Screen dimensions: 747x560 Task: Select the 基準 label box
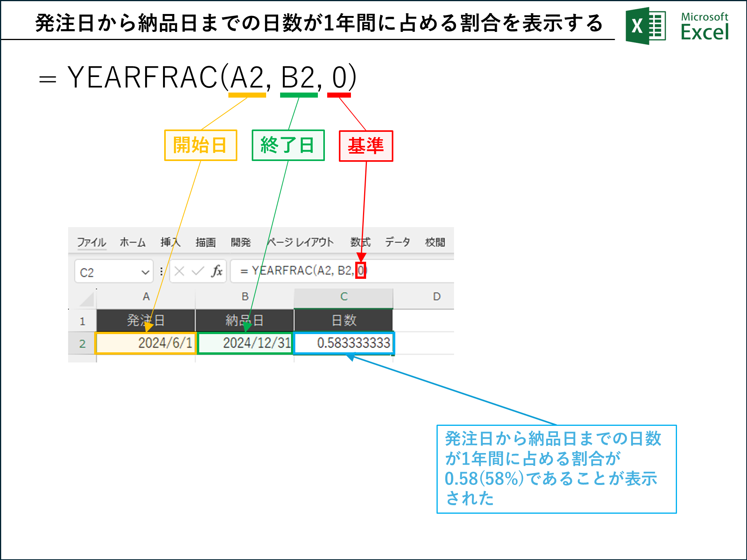point(366,146)
